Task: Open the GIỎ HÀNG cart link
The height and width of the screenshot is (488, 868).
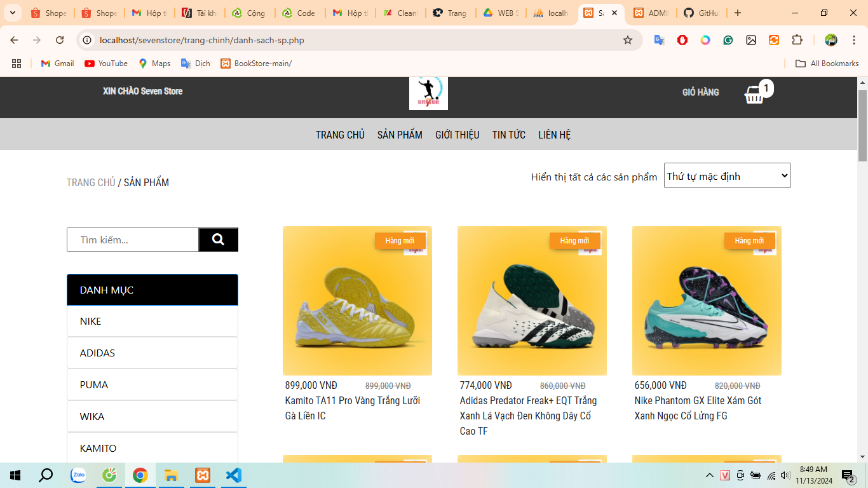Action: (701, 92)
